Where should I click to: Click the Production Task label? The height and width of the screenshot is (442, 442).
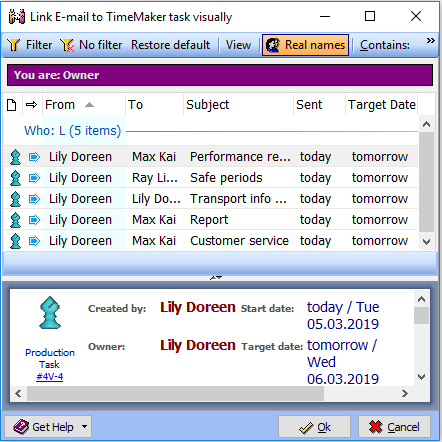click(50, 358)
